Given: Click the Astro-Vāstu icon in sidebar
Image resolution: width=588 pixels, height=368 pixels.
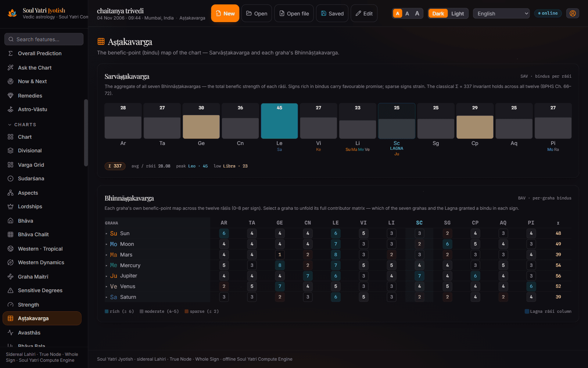Looking at the screenshot, I should (x=11, y=109).
